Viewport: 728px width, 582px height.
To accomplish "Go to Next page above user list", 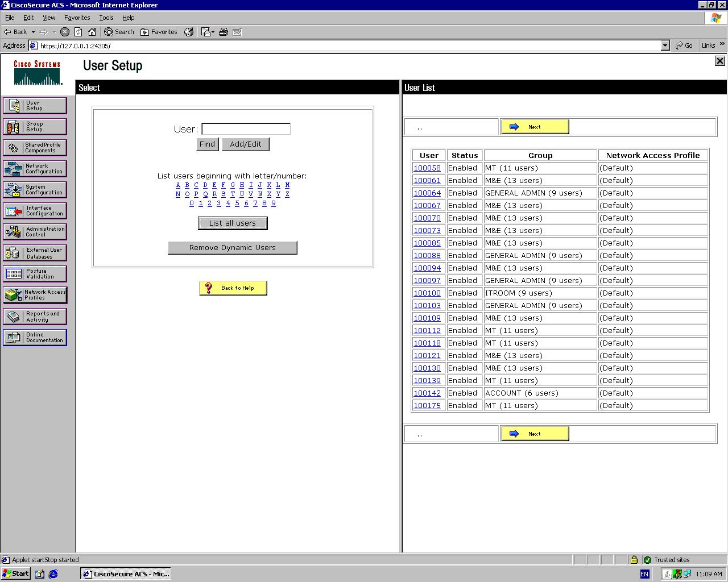I will coord(534,127).
